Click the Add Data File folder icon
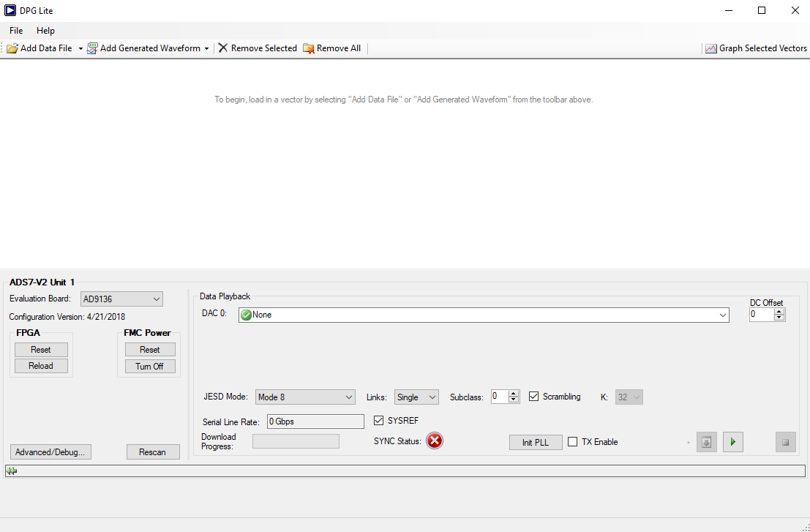 [12, 48]
